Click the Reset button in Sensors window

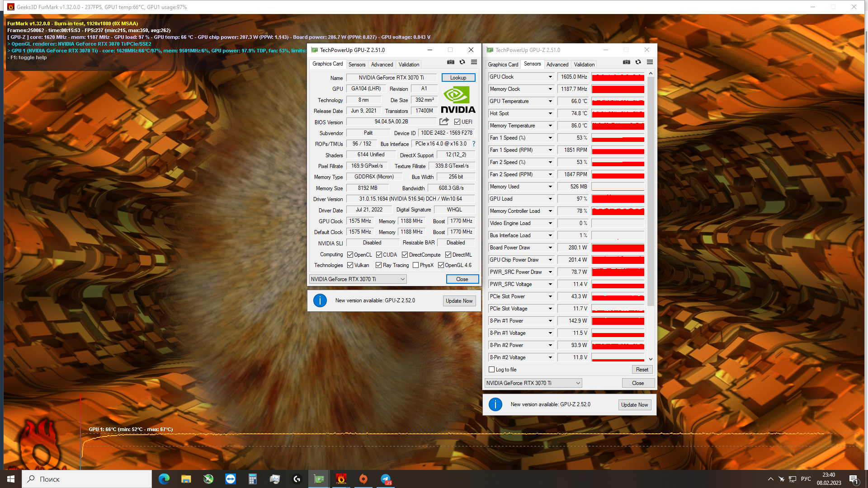pyautogui.click(x=642, y=370)
